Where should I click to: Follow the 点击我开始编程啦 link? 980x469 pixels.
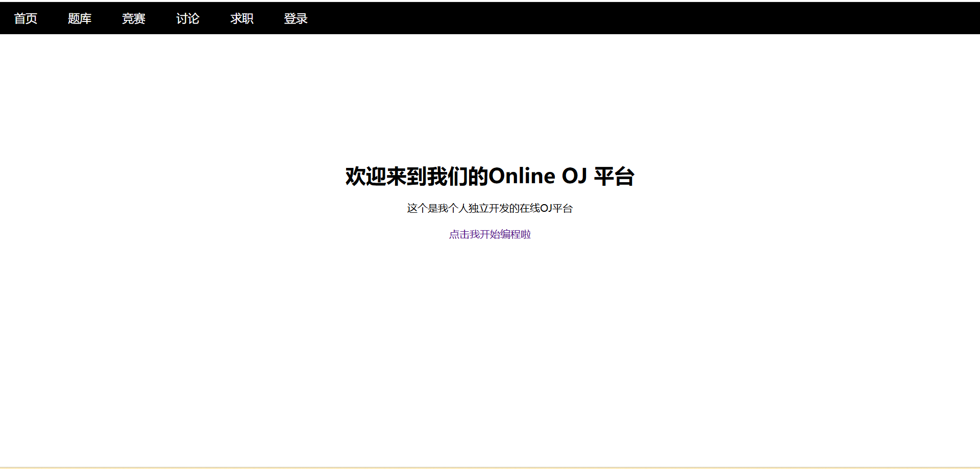[490, 234]
